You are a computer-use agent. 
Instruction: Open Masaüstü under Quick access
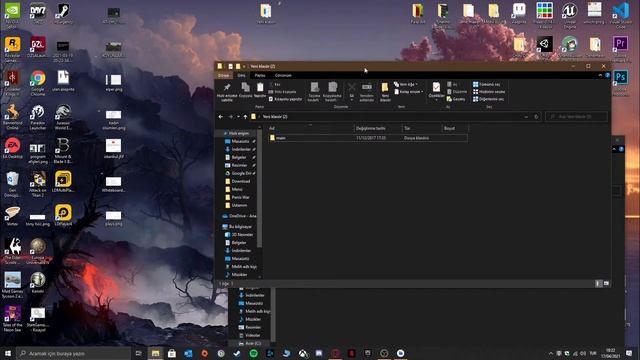240,141
